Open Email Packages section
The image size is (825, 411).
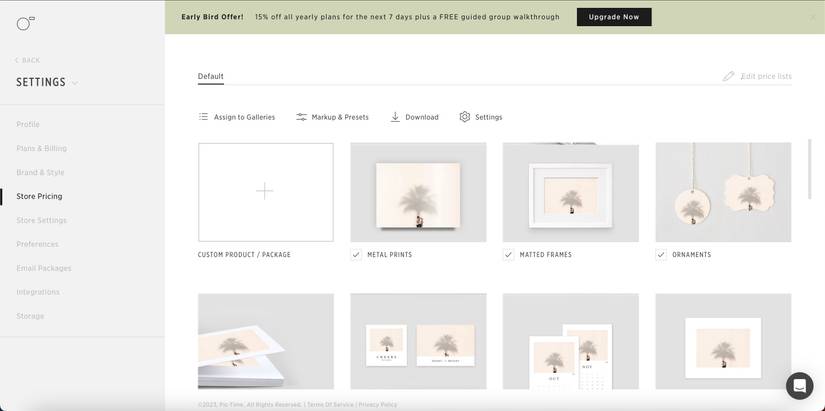(x=44, y=268)
